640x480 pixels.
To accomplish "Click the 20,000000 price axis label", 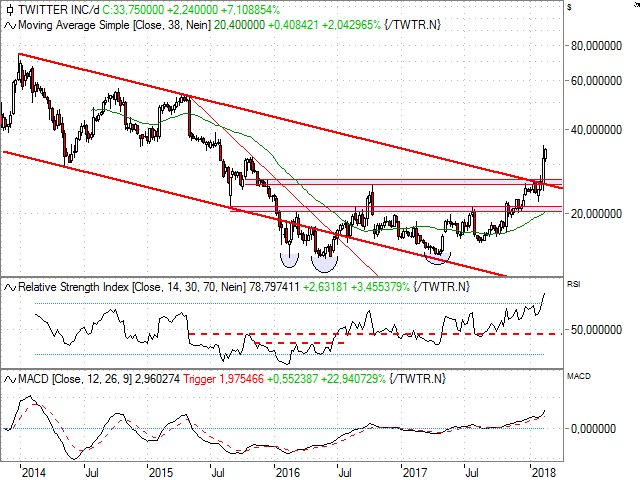I will pyautogui.click(x=596, y=213).
